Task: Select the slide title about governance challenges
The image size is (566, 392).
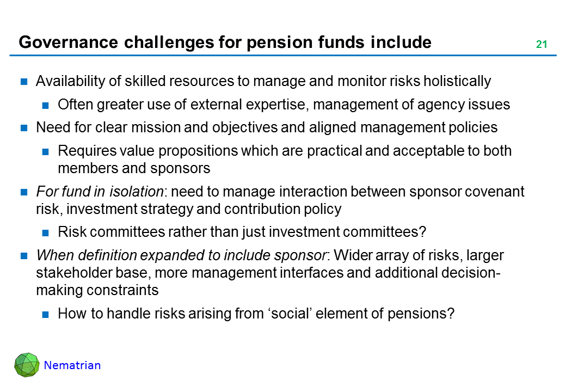Action: (225, 42)
